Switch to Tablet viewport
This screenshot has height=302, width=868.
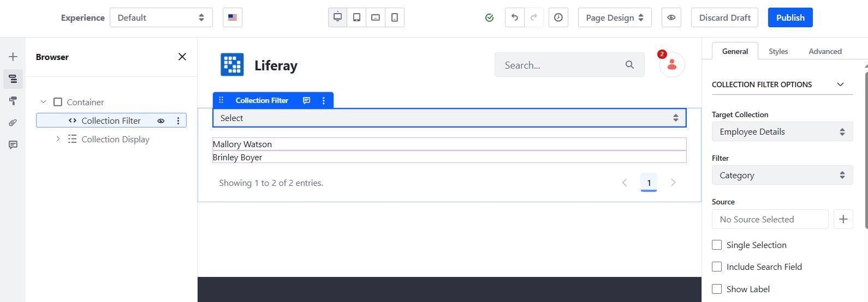coord(356,17)
